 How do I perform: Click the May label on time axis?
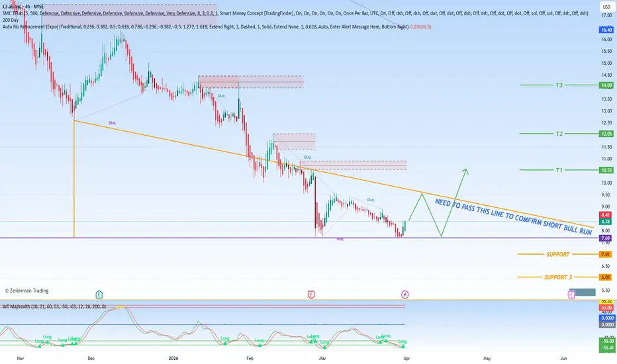coord(487,359)
